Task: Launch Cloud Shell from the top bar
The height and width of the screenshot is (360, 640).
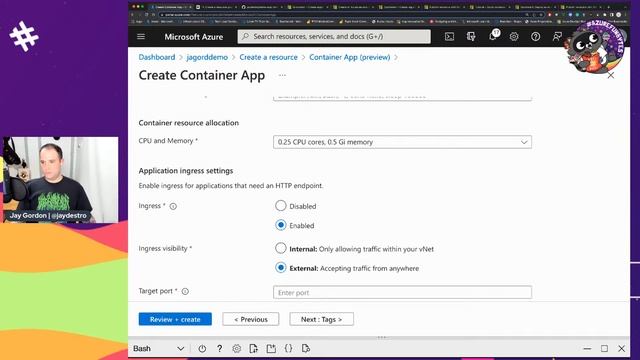Action: click(x=449, y=36)
